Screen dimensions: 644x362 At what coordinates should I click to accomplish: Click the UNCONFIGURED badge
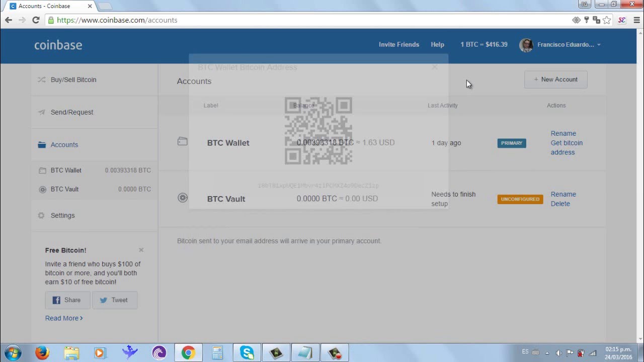pyautogui.click(x=520, y=199)
